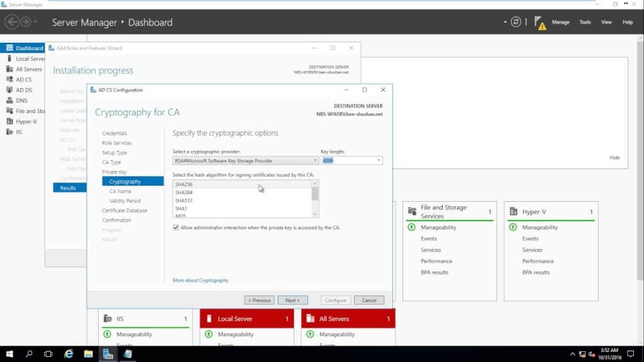Go to CA Name wizard step
This screenshot has height=362, width=644.
point(120,191)
